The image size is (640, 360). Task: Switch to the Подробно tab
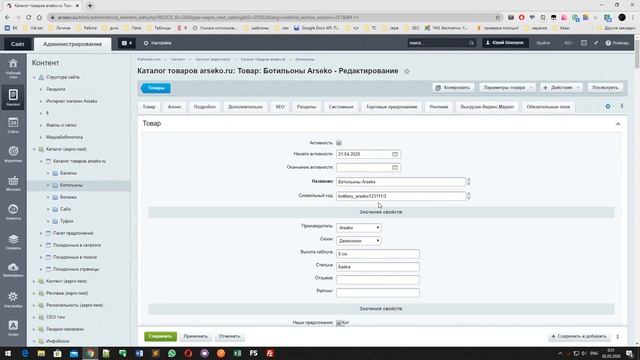click(x=204, y=107)
